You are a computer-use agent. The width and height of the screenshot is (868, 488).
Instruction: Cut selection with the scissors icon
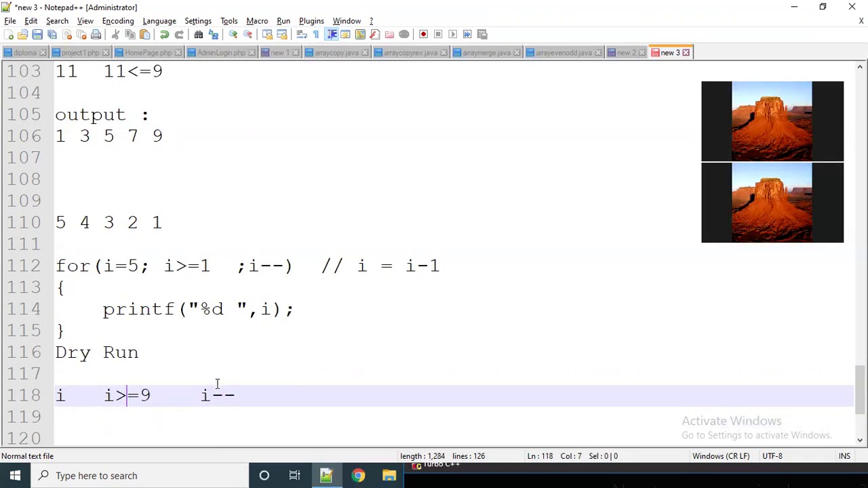point(115,34)
